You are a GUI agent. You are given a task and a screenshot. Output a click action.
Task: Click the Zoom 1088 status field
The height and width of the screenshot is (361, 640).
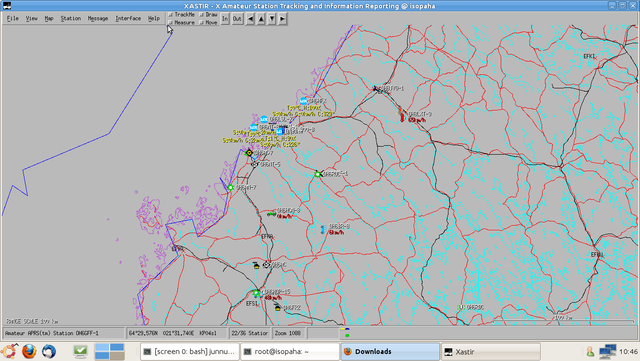tap(289, 333)
